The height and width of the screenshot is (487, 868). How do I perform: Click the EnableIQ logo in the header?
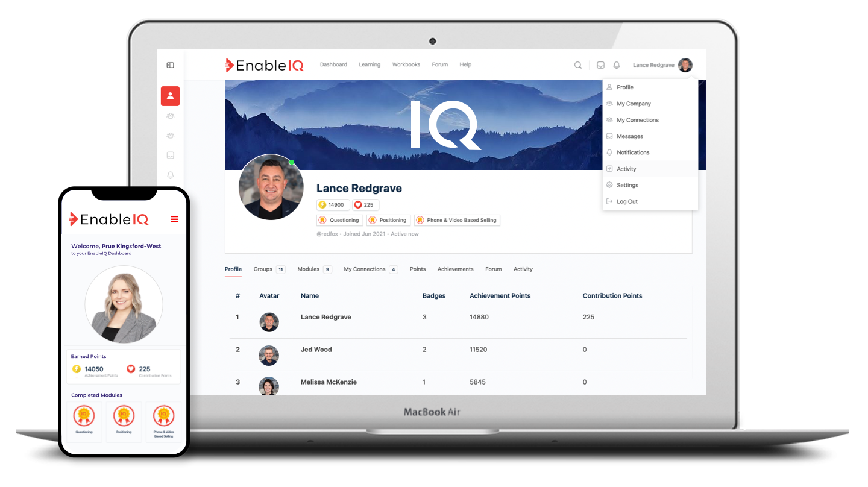[x=264, y=65]
